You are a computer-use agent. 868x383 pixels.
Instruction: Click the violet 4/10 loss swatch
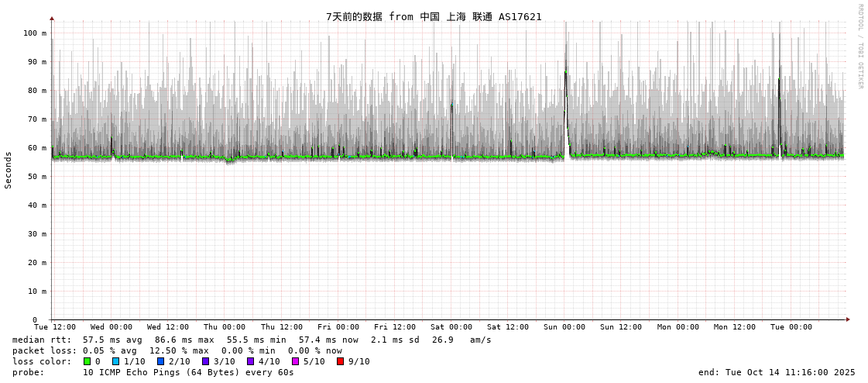click(x=250, y=361)
